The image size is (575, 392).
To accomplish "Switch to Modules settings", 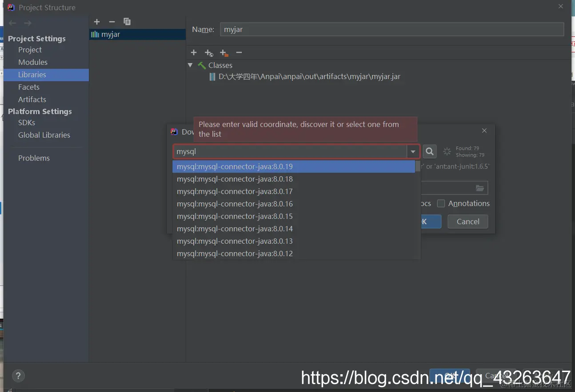I will coord(33,62).
